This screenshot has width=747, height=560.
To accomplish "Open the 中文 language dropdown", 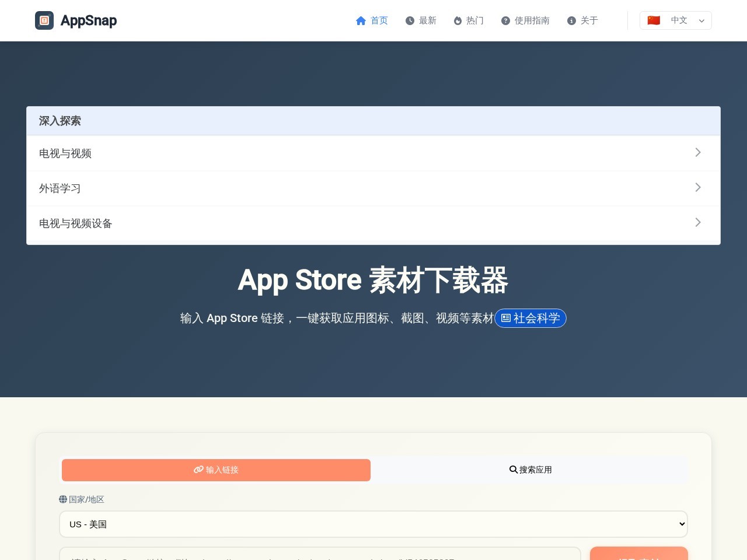I will pyautogui.click(x=676, y=20).
